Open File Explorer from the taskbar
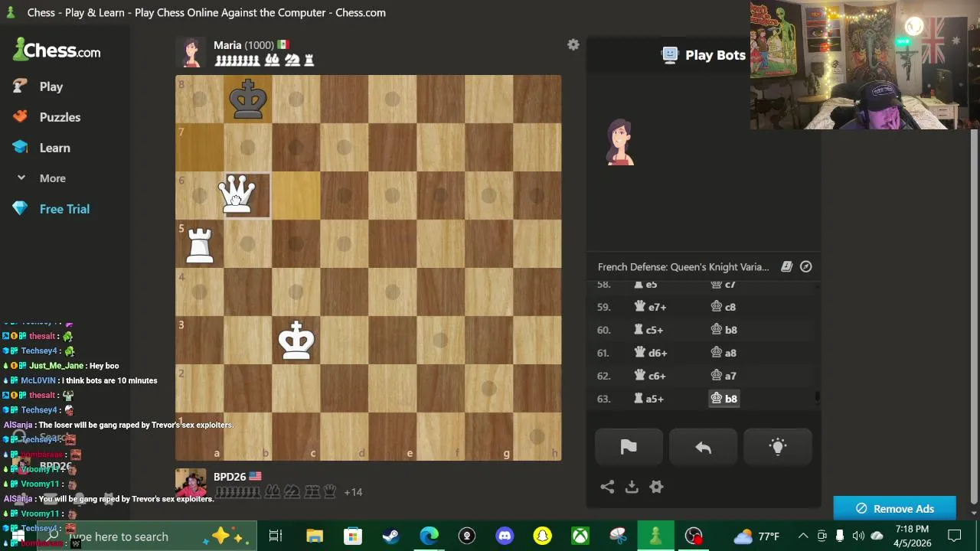980x551 pixels. 315,536
